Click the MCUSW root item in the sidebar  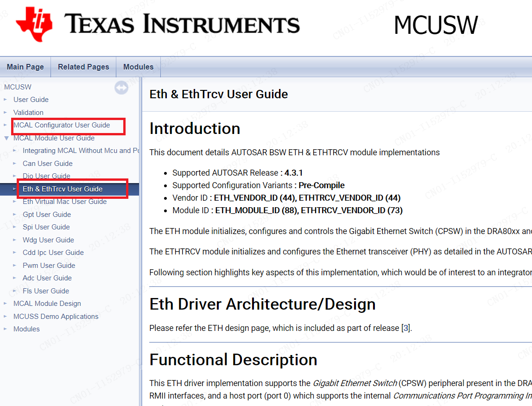click(x=18, y=87)
